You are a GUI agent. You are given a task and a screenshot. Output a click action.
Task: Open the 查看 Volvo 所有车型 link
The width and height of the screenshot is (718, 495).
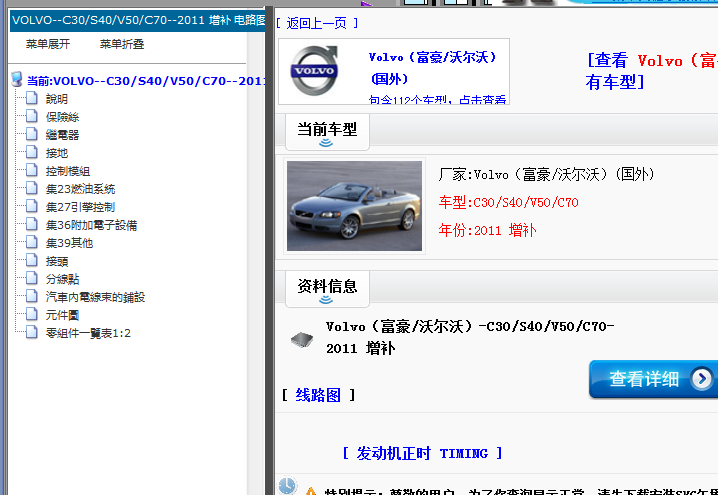pyautogui.click(x=651, y=71)
